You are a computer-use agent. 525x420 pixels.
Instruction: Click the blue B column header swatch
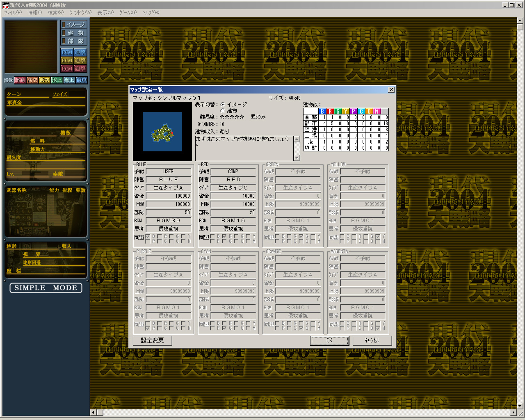(x=322, y=111)
